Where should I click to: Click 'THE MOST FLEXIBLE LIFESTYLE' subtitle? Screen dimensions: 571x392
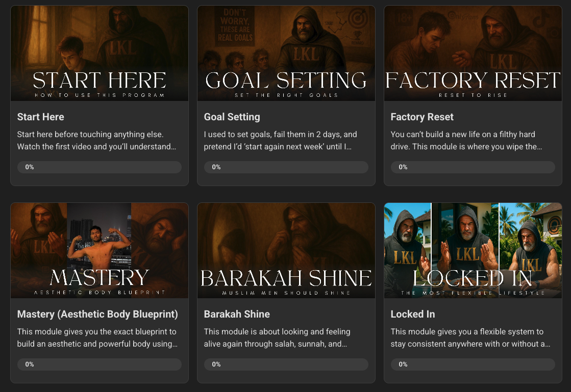[x=473, y=293]
